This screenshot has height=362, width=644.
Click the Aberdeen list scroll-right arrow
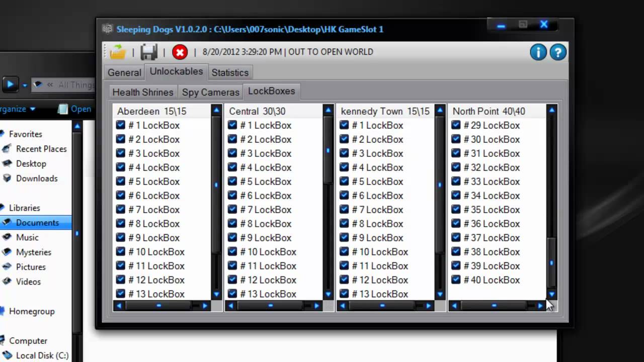pos(205,306)
